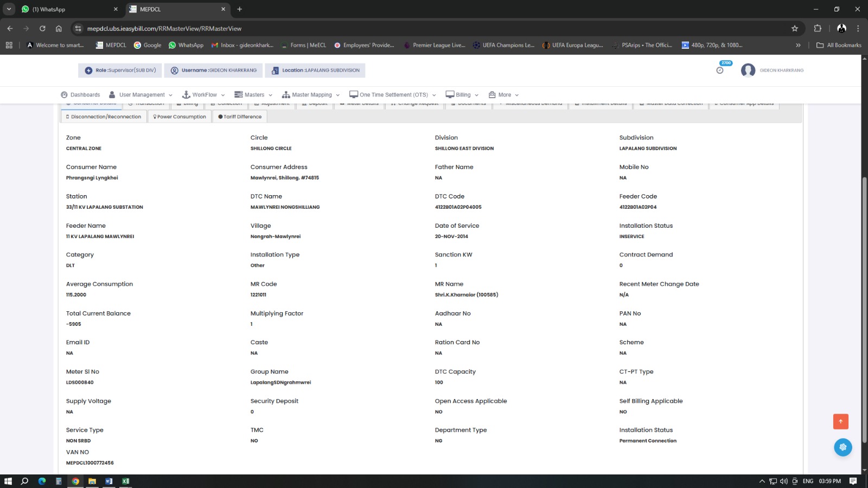Expand the Billing menu in navigation bar
The image size is (868, 488).
tap(462, 95)
